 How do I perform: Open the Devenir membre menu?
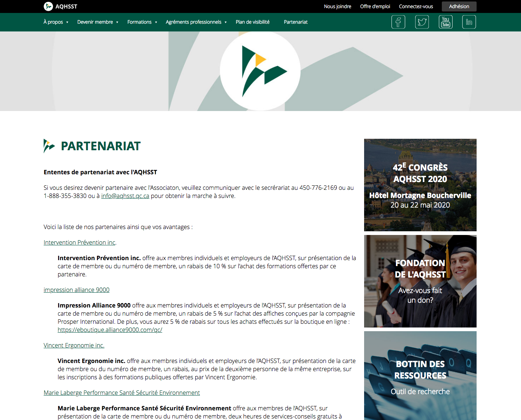95,22
